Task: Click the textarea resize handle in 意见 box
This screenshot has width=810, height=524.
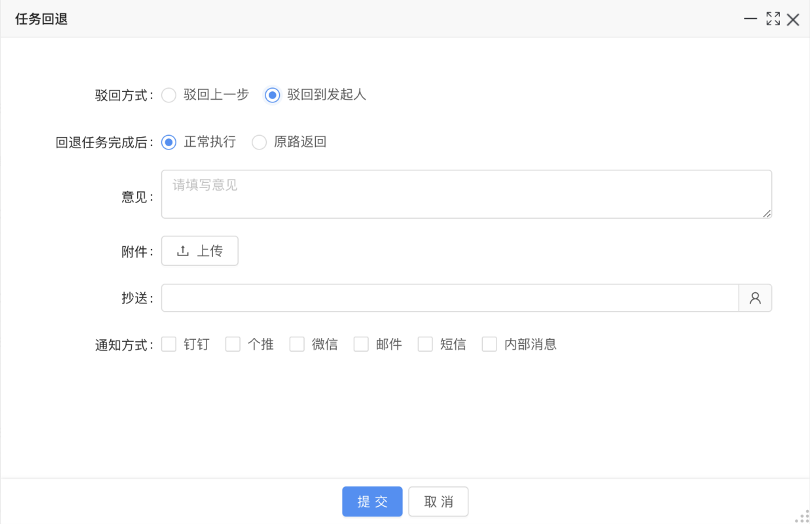Action: pos(767,213)
